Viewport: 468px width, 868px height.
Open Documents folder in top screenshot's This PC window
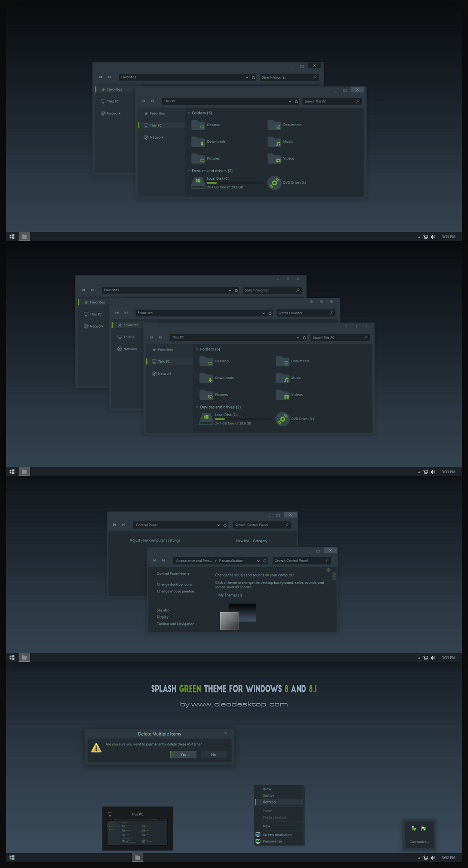(x=284, y=125)
